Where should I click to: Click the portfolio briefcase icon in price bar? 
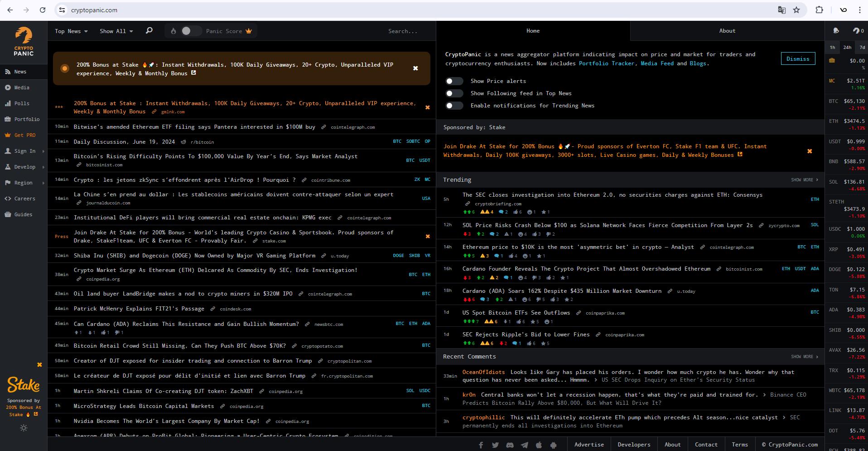click(x=832, y=60)
